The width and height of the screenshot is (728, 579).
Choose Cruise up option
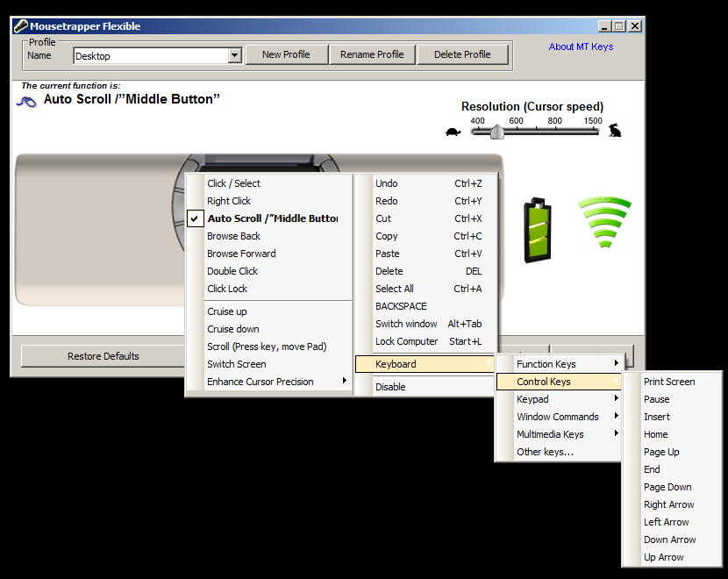269,311
